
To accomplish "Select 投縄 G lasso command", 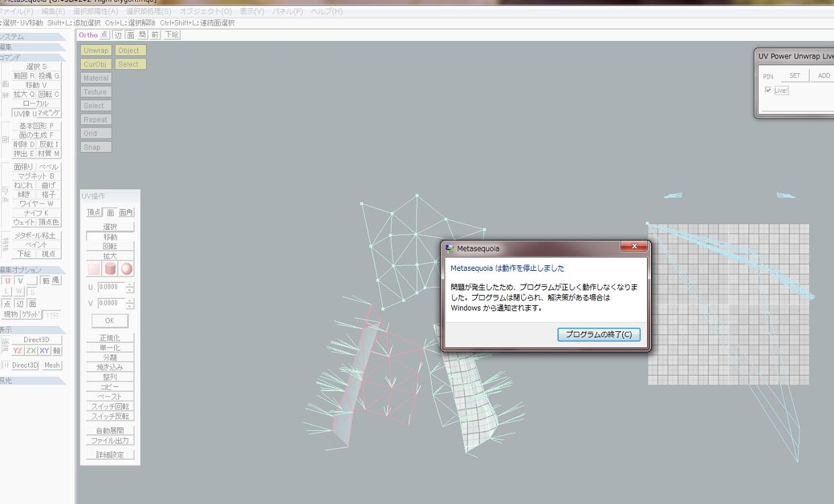I will coord(49,76).
